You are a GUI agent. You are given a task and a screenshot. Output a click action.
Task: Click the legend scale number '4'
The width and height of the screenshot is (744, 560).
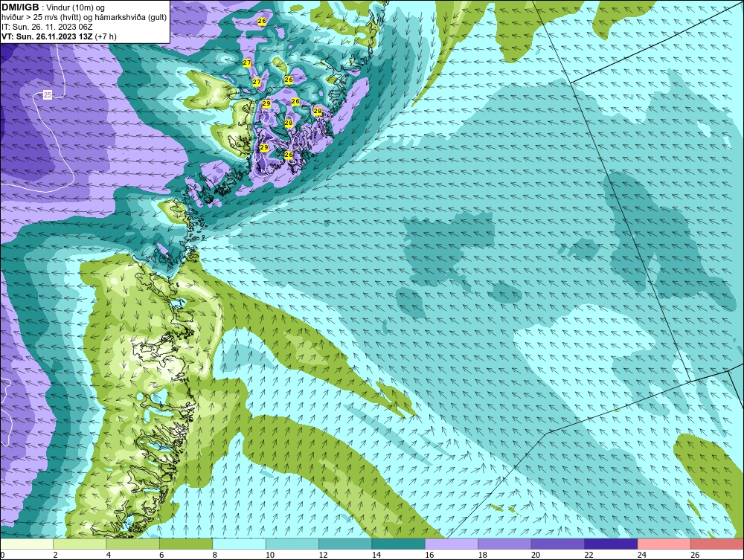109,555
